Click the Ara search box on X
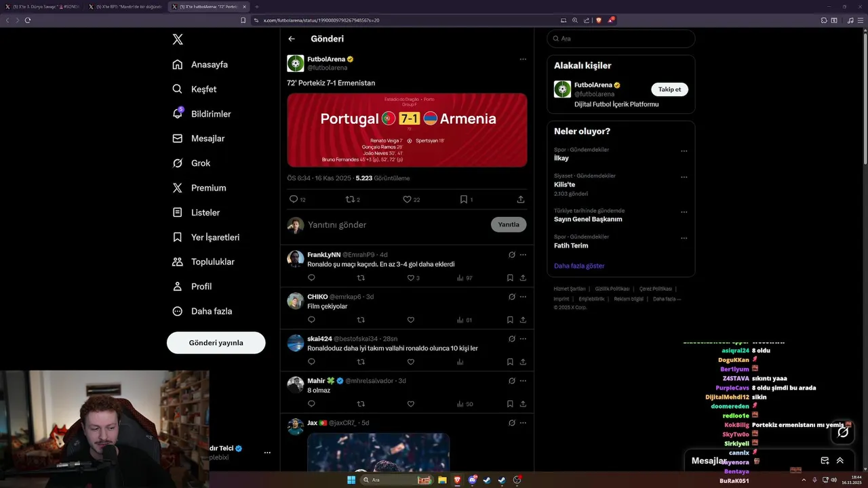Screen dimensions: 868x488 (x=620, y=39)
